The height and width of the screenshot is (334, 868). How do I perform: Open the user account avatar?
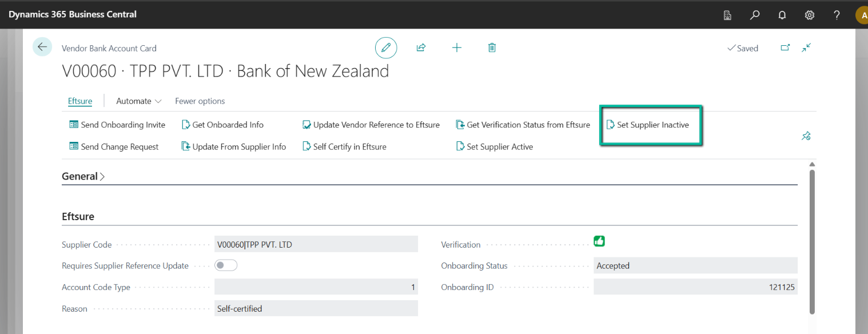coord(862,15)
